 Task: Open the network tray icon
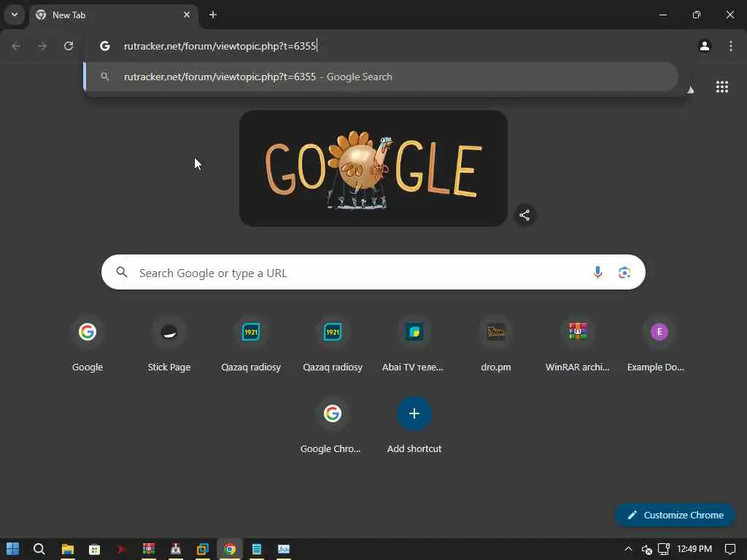[664, 549]
